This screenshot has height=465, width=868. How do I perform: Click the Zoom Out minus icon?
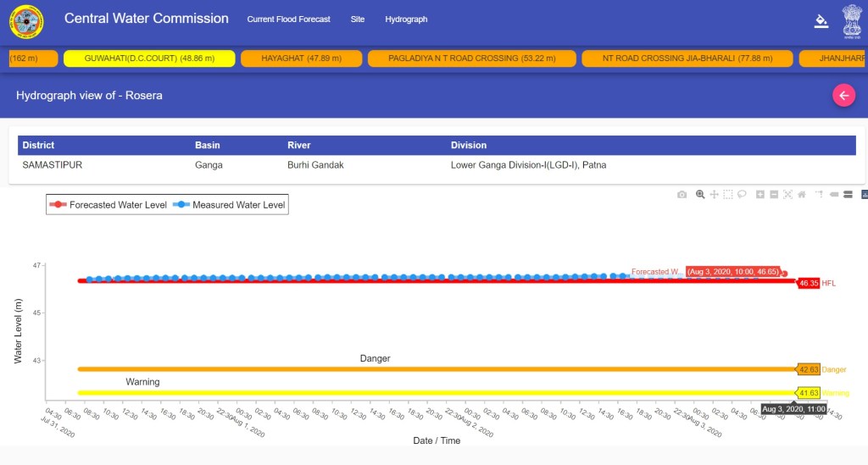[x=774, y=195]
